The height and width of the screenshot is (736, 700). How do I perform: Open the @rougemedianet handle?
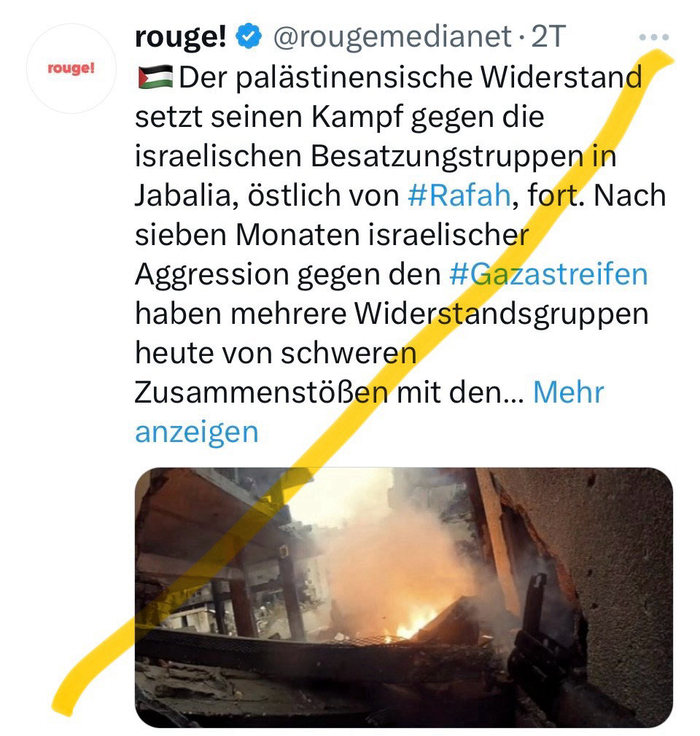coord(392,36)
